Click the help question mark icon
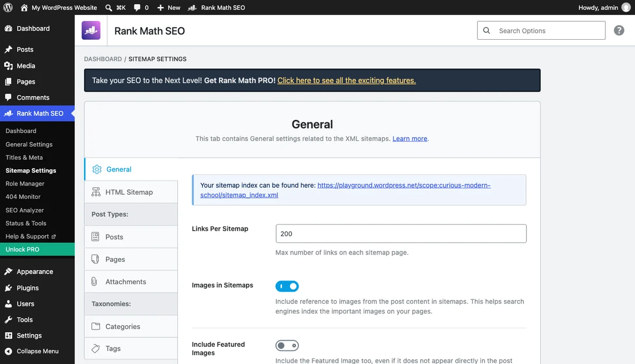This screenshot has height=364, width=635. (619, 31)
